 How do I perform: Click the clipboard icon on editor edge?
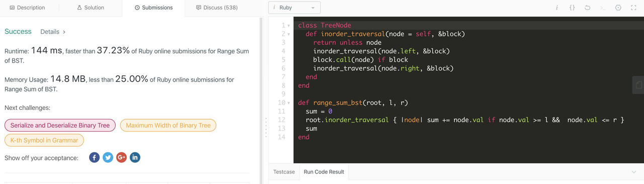point(639,85)
